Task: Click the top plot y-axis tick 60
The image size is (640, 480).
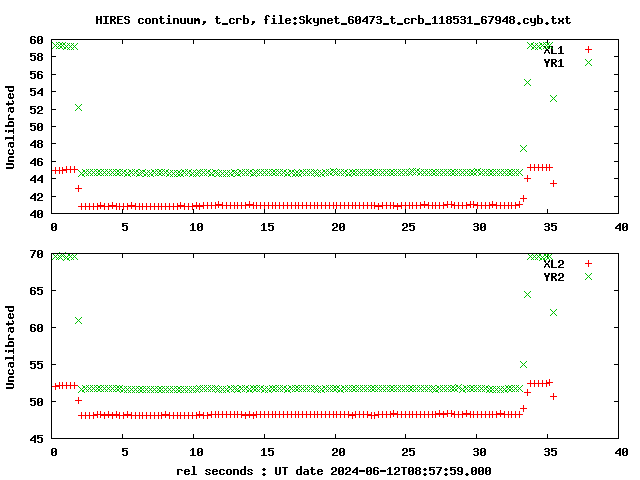Action: tap(36, 40)
